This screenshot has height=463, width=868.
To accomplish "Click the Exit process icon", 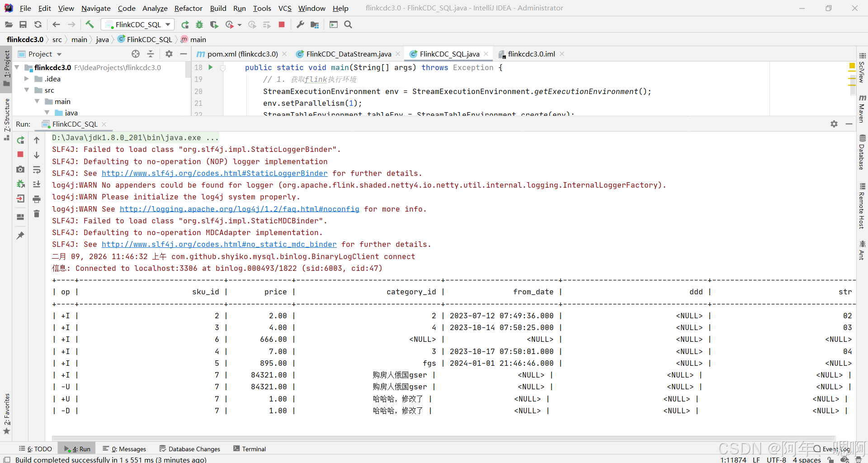I will click(x=20, y=198).
